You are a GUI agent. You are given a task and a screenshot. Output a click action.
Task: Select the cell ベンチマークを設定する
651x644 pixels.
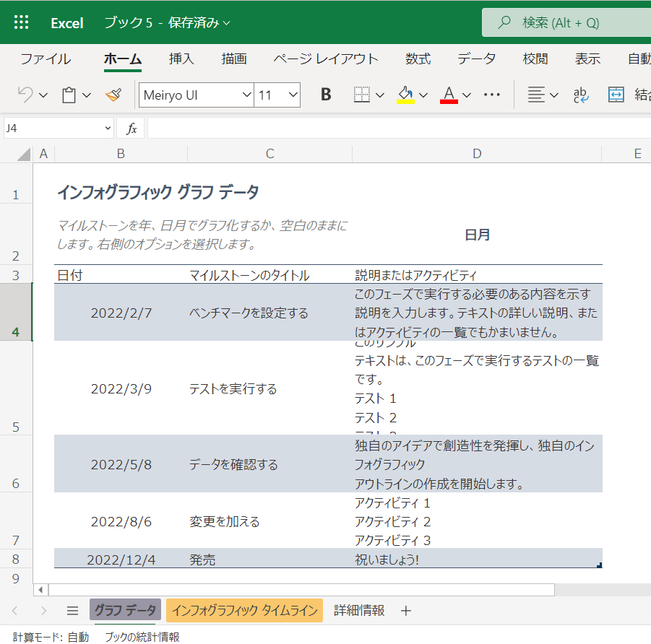[x=270, y=313]
